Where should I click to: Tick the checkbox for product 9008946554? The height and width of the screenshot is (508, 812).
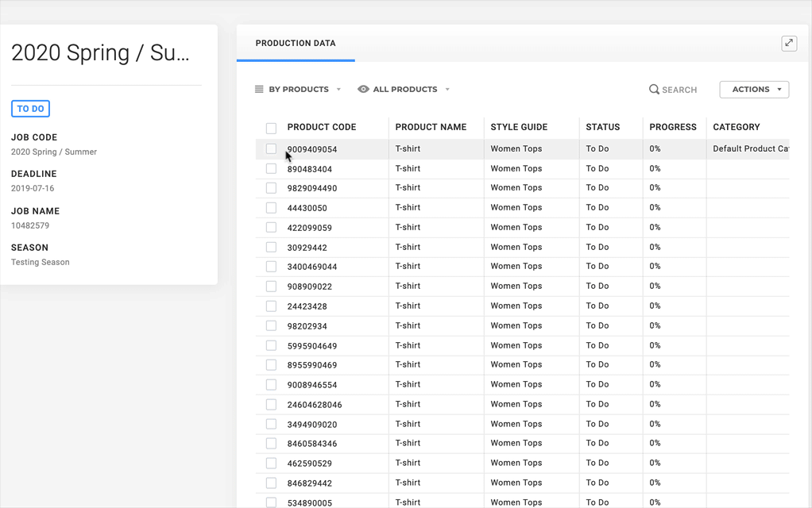pyautogui.click(x=271, y=384)
